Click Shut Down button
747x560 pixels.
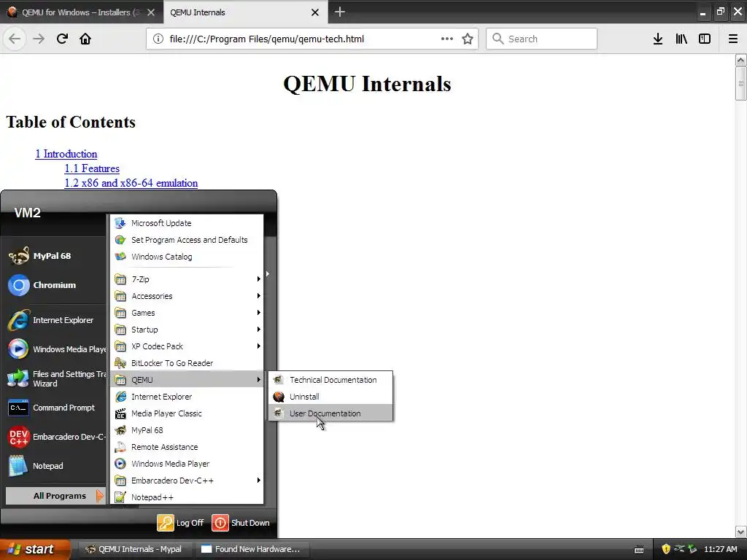click(x=241, y=522)
